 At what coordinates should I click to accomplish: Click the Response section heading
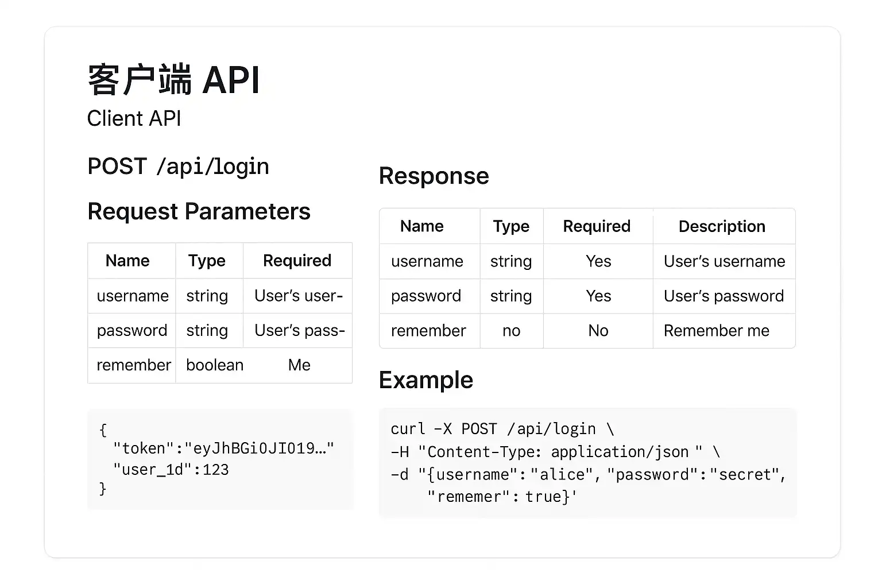[x=434, y=176]
